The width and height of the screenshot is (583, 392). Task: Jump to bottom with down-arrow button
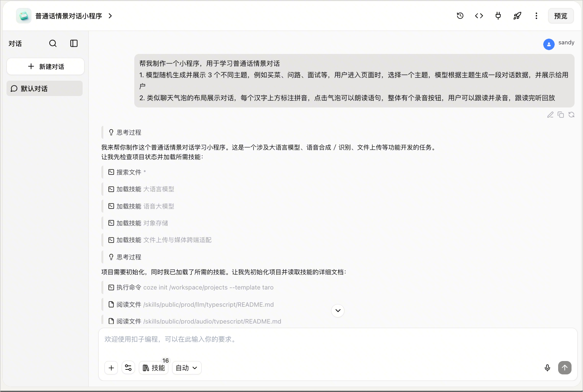[338, 311]
